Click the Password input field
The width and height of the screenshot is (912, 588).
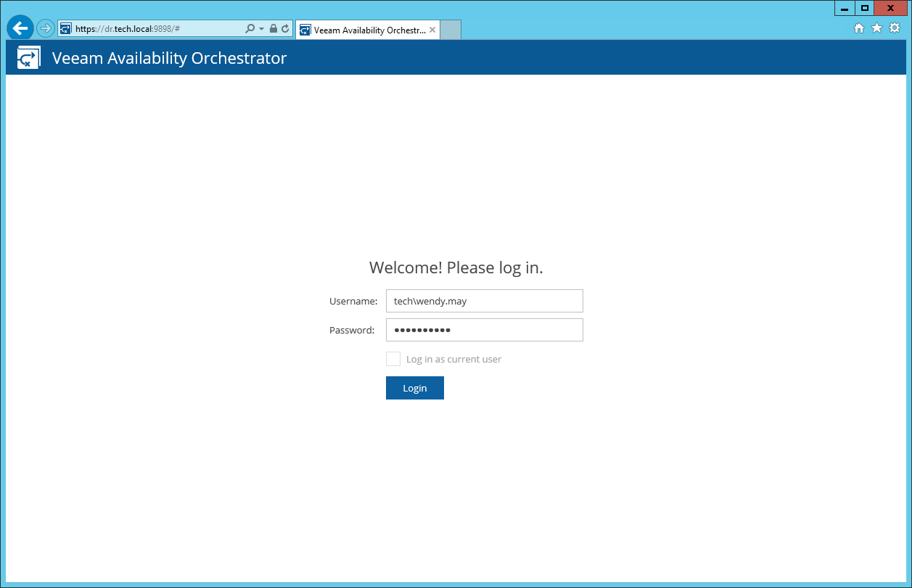[x=485, y=330]
